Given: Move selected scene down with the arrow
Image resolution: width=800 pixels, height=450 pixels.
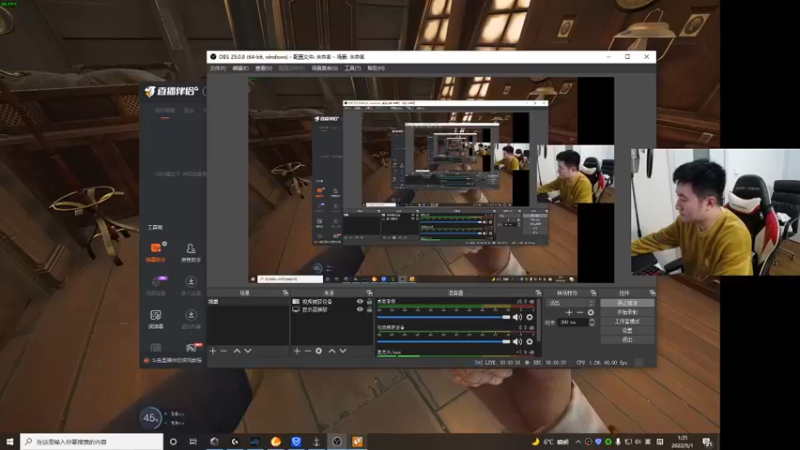Looking at the screenshot, I should (248, 351).
